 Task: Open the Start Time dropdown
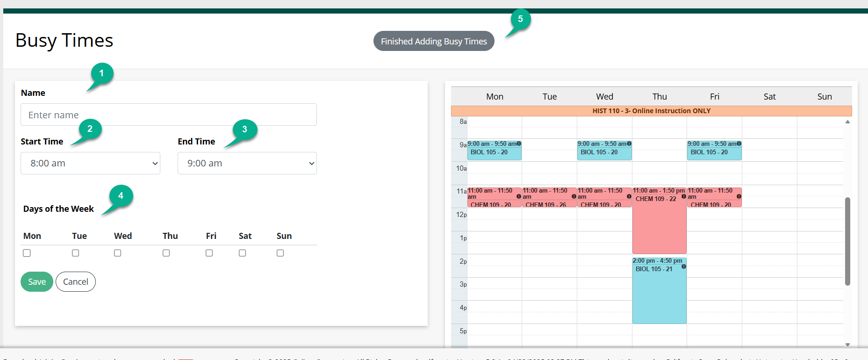coord(90,163)
